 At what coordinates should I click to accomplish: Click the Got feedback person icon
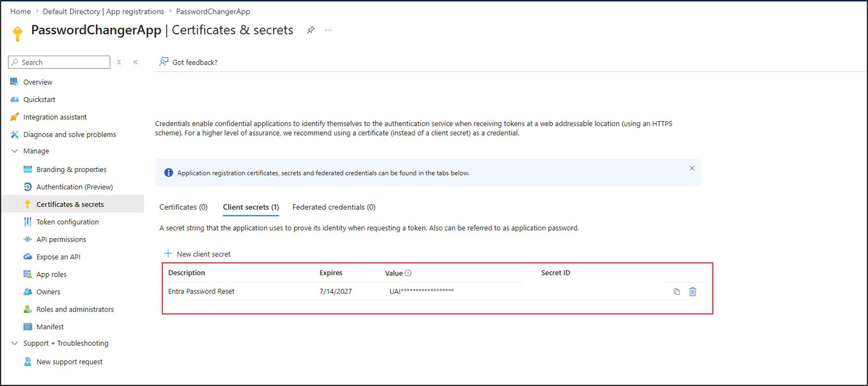click(x=164, y=62)
